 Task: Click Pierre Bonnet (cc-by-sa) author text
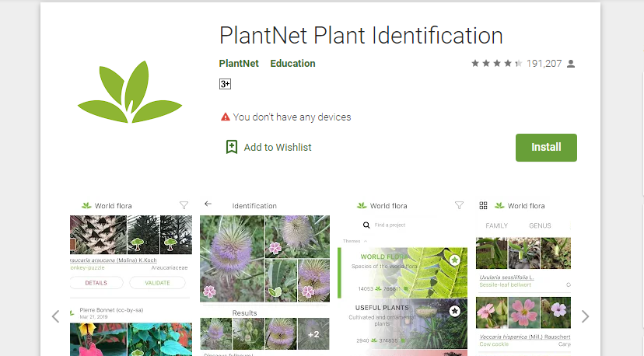[111, 310]
